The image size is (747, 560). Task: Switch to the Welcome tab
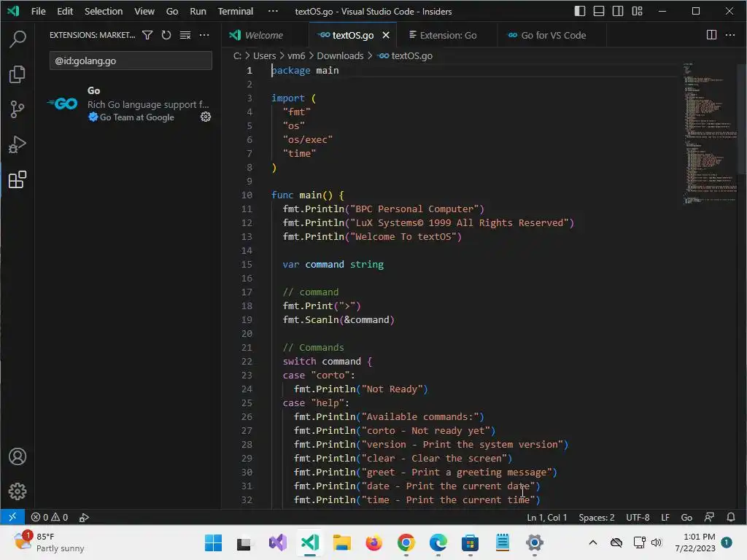(264, 35)
